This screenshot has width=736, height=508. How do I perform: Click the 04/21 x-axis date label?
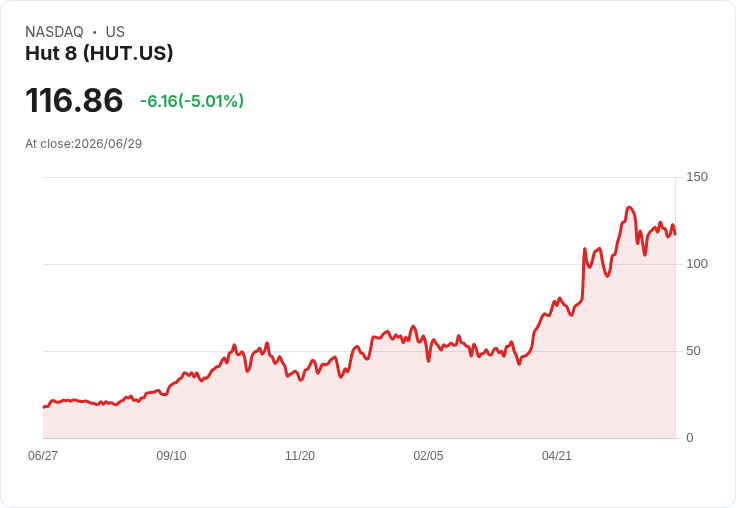pyautogui.click(x=557, y=456)
